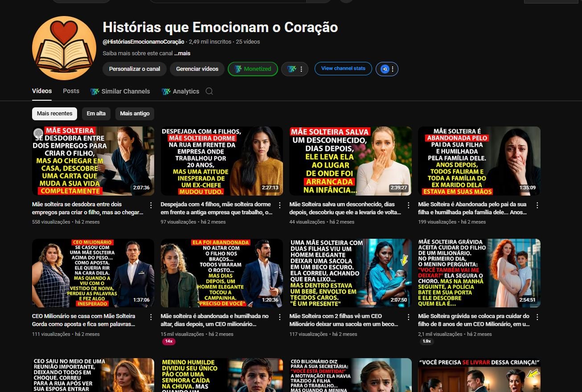Screen dimensions: 582x392
Task: Select the 'Mais antigo' filter chip
Action: click(135, 114)
